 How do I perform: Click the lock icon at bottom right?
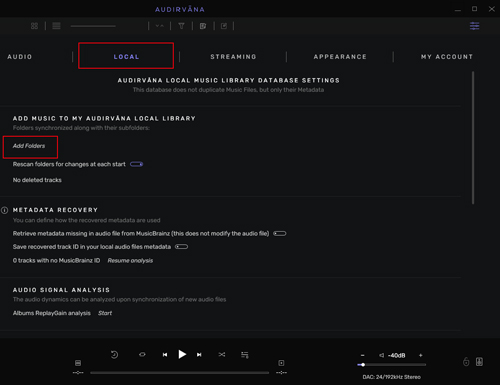466,362
